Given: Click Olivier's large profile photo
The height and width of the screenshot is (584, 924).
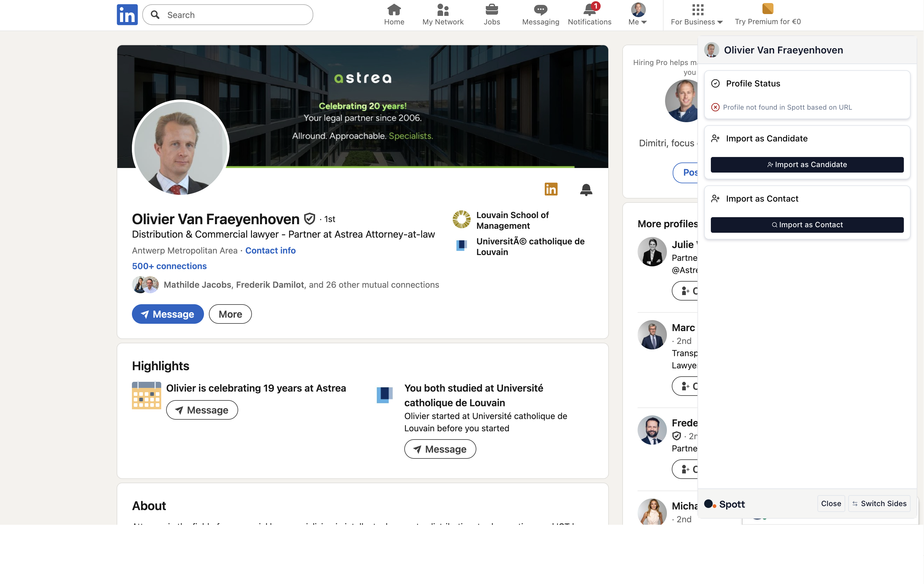Looking at the screenshot, I should (181, 148).
